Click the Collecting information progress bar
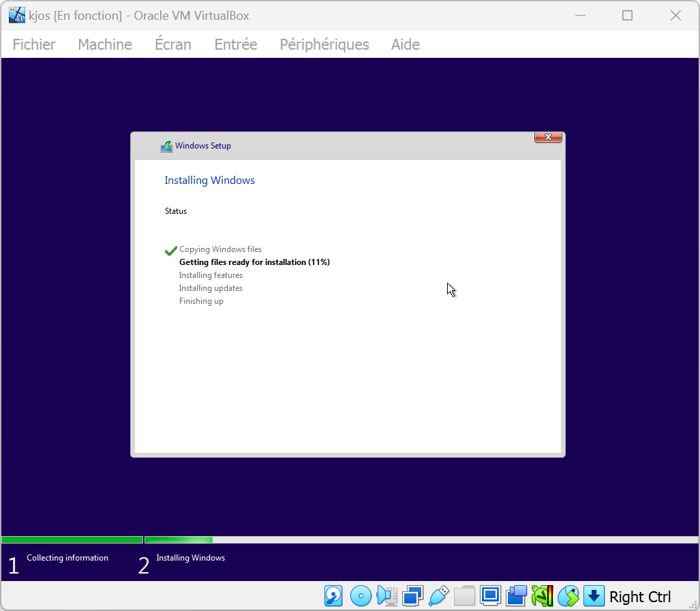Screen dimensions: 700x611 point(72,539)
